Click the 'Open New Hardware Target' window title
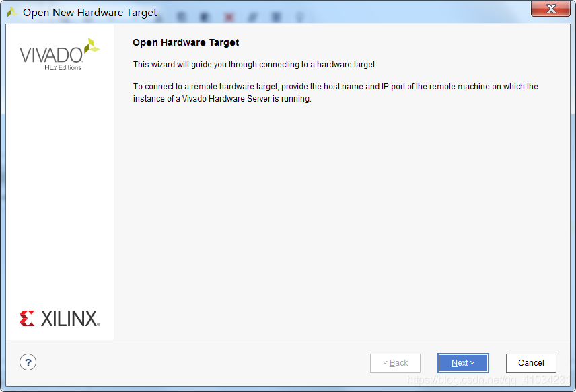The height and width of the screenshot is (392, 576). (89, 13)
